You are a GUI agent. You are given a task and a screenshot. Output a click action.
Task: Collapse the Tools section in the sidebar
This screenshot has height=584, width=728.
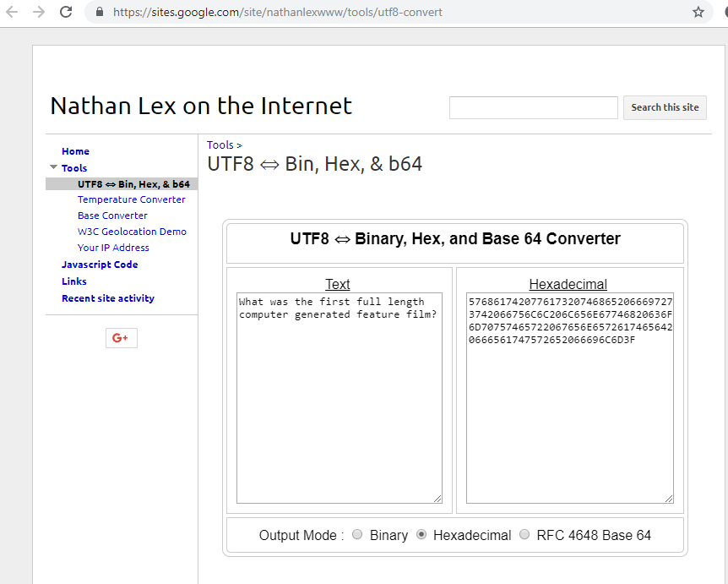click(x=53, y=167)
